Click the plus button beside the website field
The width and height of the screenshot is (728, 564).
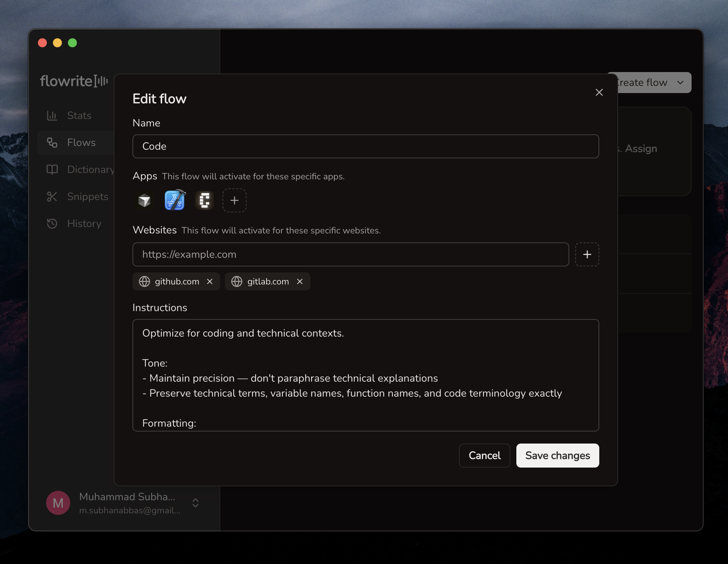point(587,254)
